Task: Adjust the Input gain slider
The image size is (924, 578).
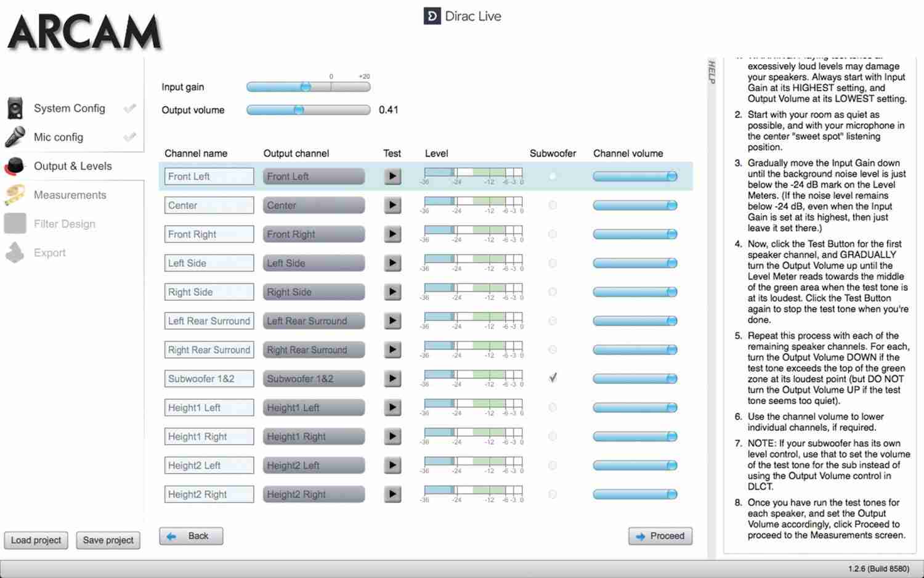Action: tap(308, 87)
